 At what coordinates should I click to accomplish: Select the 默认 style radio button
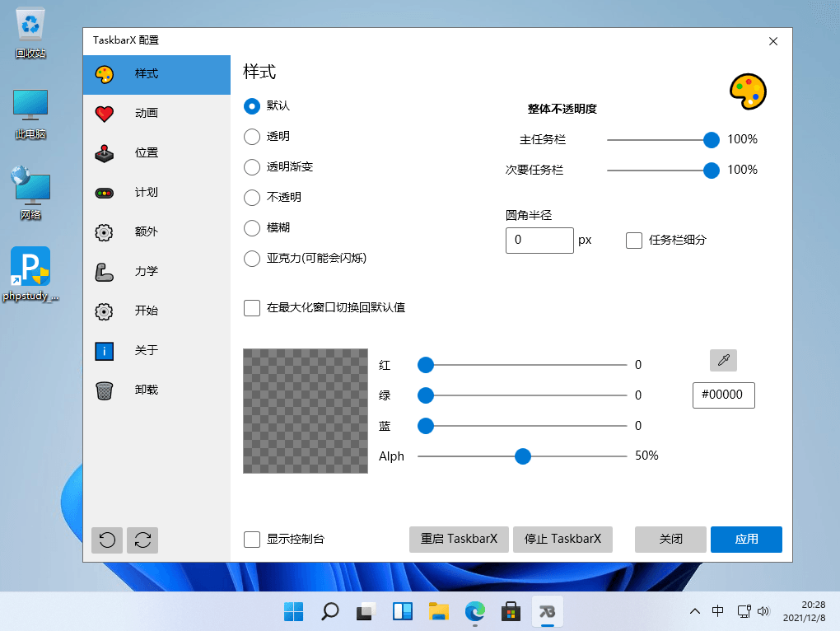coord(252,106)
